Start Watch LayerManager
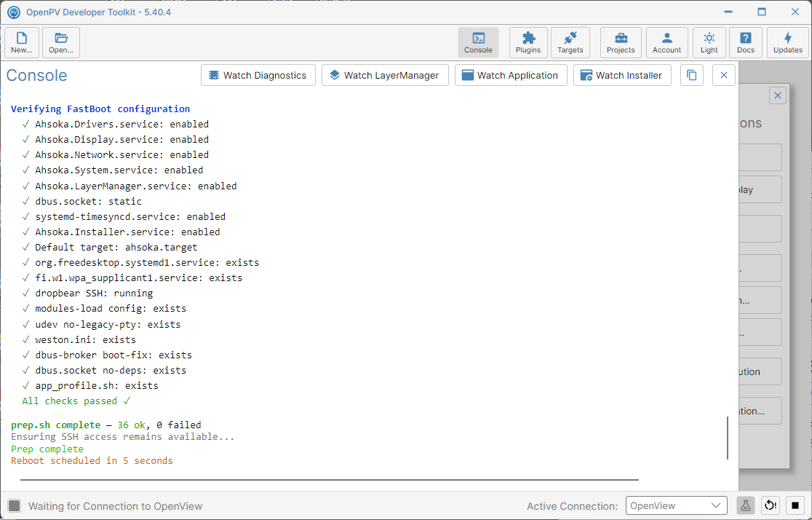This screenshot has height=520, width=812. point(385,75)
